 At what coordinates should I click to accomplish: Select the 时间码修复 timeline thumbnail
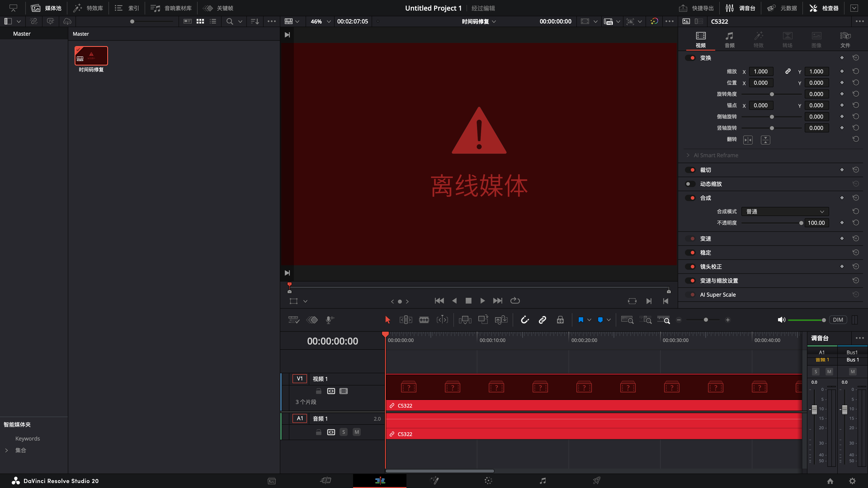(x=91, y=56)
